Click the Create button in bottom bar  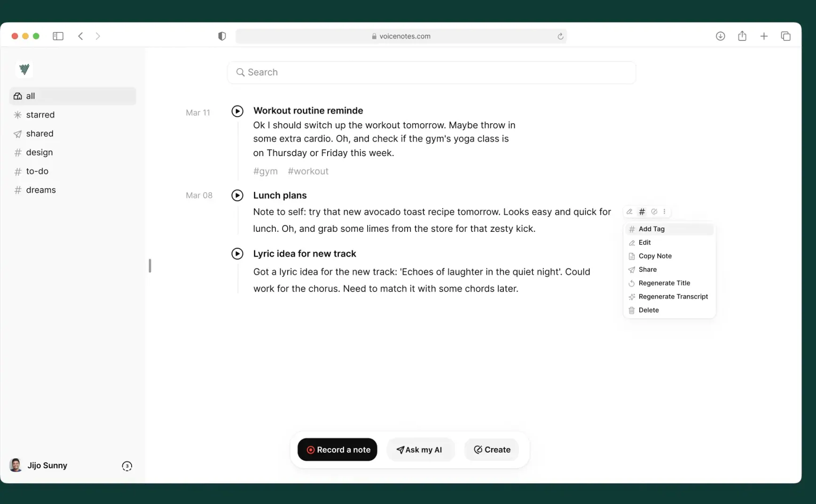click(492, 450)
